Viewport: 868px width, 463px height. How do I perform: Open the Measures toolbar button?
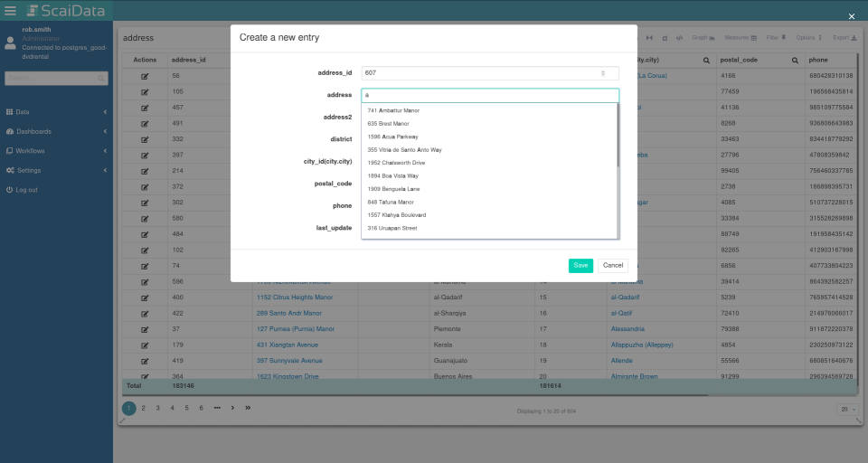click(741, 38)
